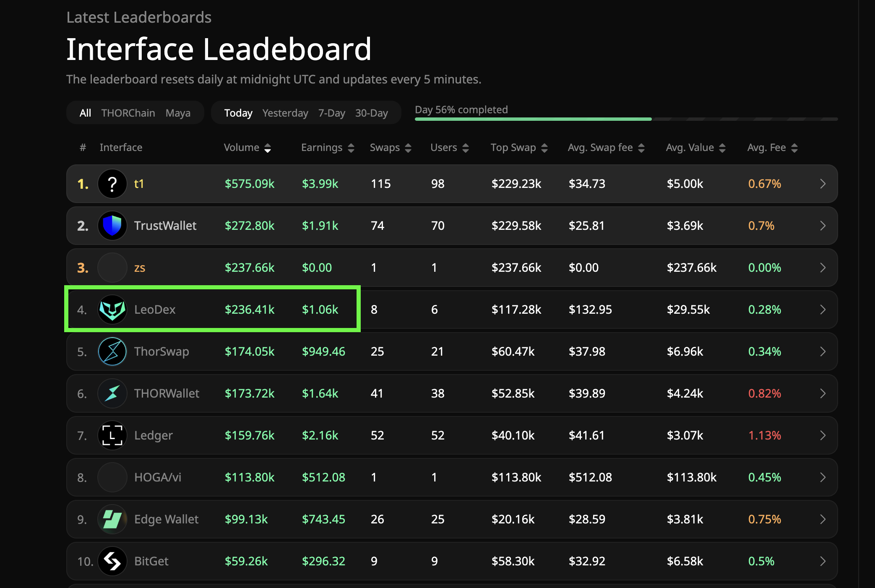
Task: Expand the THORWallet row chevron
Action: coord(823,393)
